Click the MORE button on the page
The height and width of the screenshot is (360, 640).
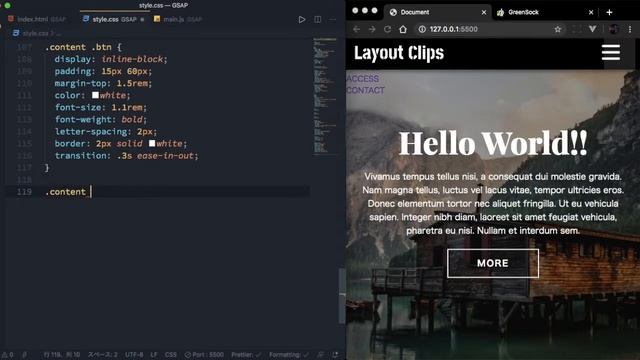493,263
